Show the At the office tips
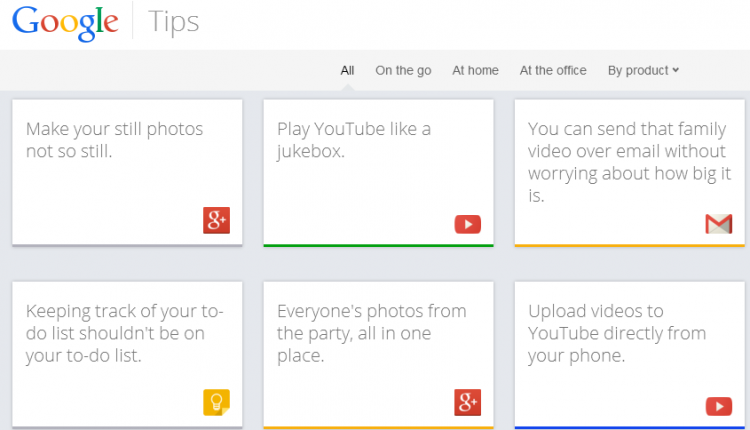Viewport: 750px width, 430px height. (x=553, y=70)
